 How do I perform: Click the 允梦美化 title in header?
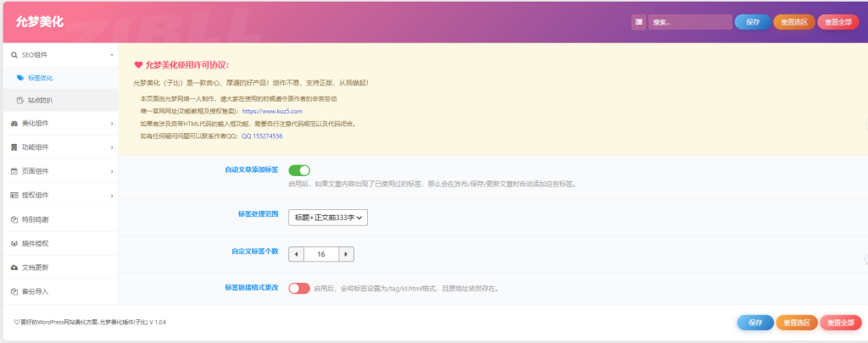39,23
